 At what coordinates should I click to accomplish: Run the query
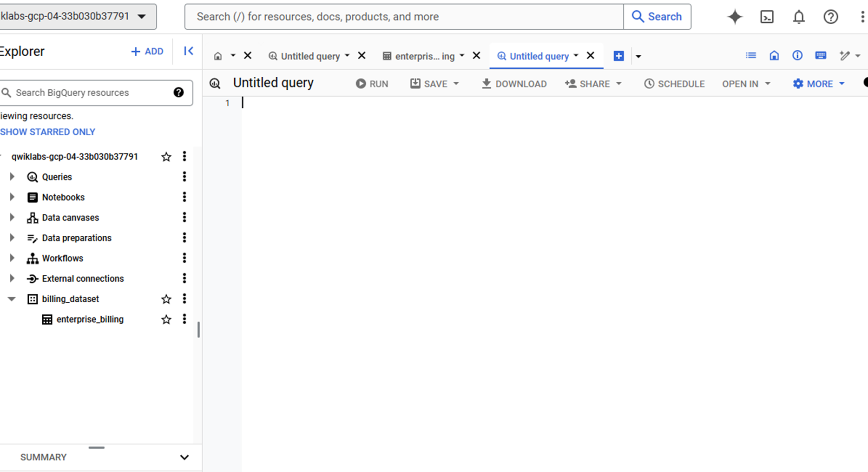(x=372, y=84)
